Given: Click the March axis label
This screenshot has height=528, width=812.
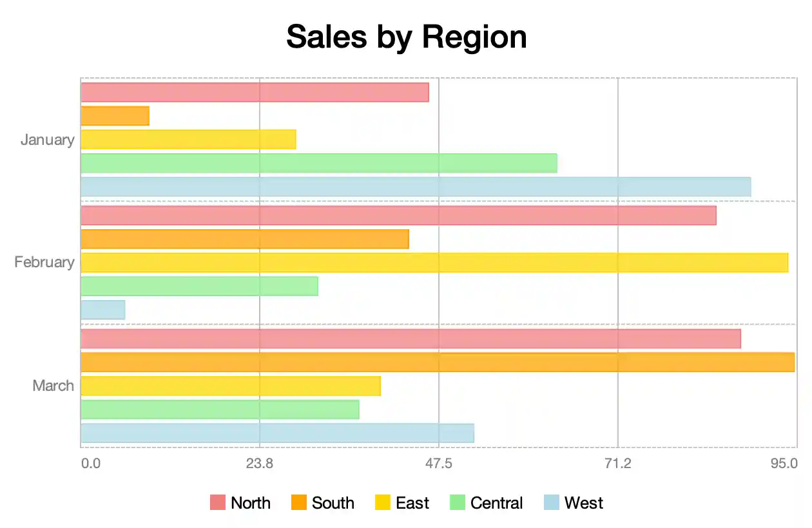Looking at the screenshot, I should pos(53,386).
